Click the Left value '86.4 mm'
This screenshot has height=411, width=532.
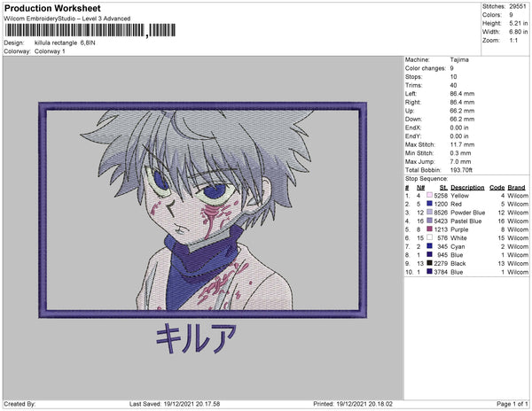pos(462,94)
